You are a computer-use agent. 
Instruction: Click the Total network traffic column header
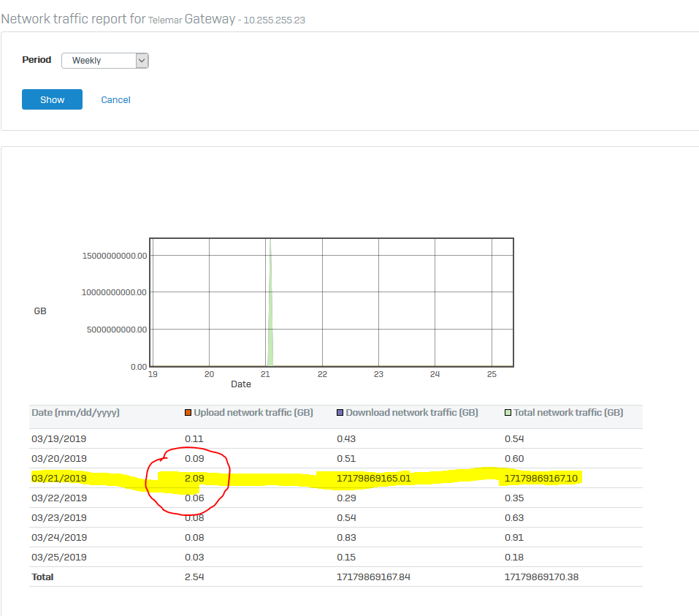568,413
